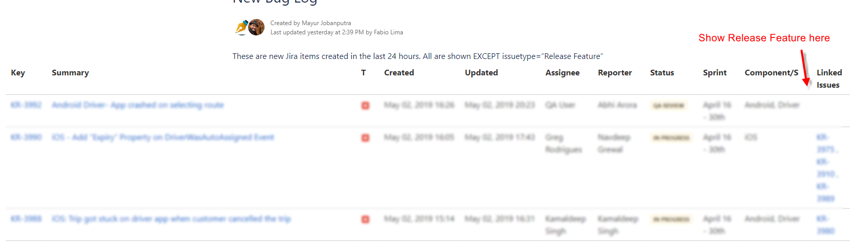Screen dimensions: 868x243
Task: Sort table by the Component/S column header
Action: pyautogui.click(x=771, y=73)
